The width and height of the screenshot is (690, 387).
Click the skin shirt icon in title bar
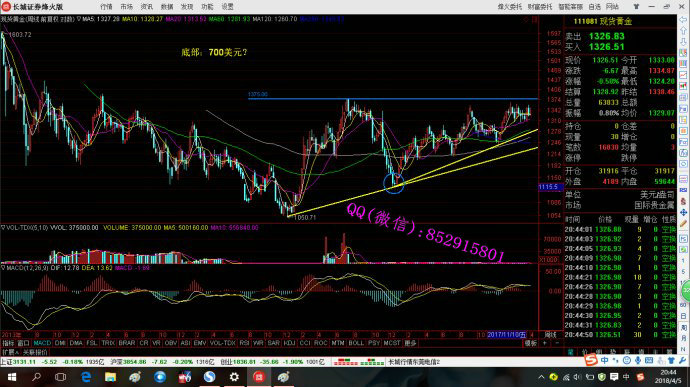636,7
